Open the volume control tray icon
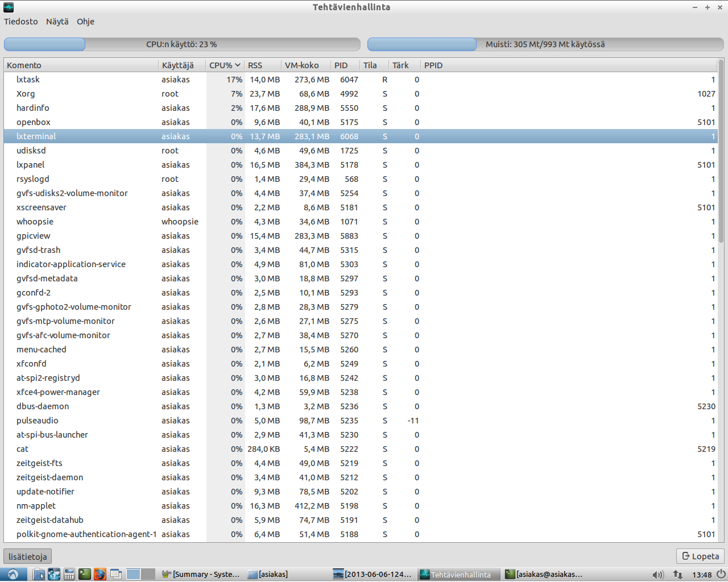 coord(658,575)
